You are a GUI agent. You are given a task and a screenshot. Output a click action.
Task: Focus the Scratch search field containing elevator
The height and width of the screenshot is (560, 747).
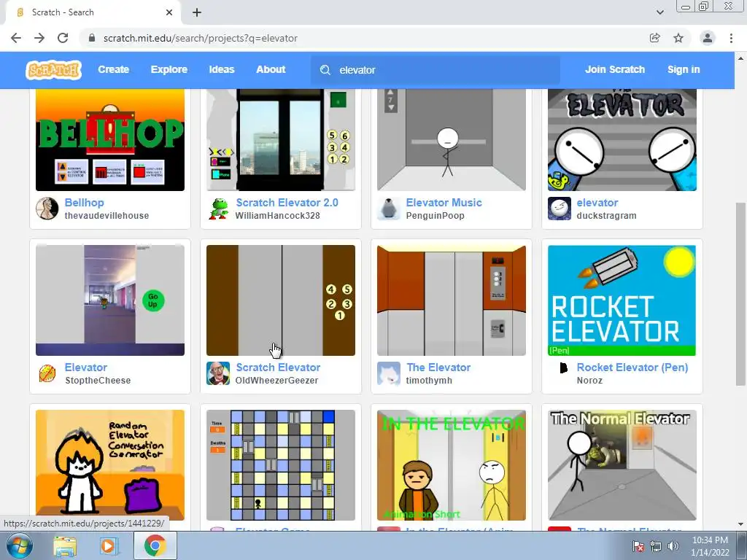pyautogui.click(x=436, y=70)
